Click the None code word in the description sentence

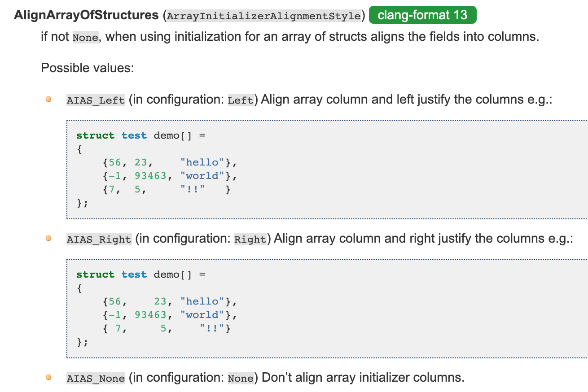point(85,37)
